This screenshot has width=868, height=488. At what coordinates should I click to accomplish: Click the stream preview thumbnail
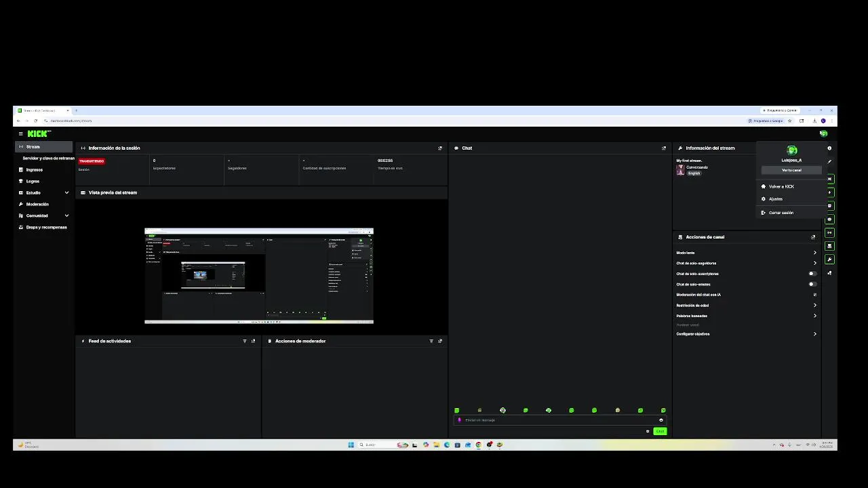259,275
